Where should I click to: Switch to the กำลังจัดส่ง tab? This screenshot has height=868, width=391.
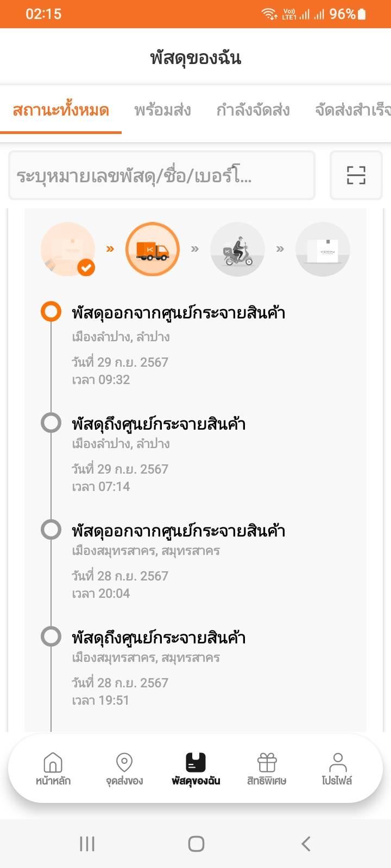click(253, 110)
